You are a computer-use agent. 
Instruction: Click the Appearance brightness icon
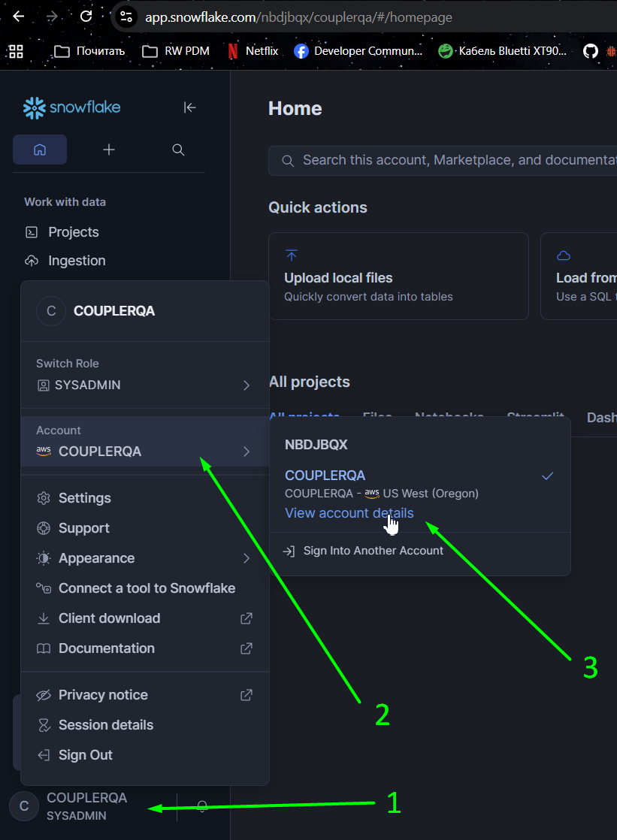44,558
